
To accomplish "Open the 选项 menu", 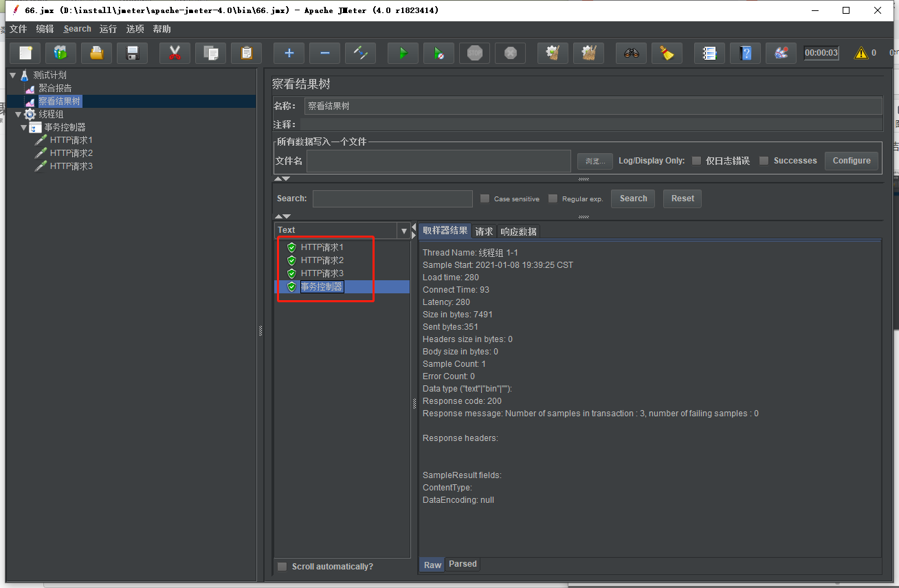I will click(x=135, y=29).
